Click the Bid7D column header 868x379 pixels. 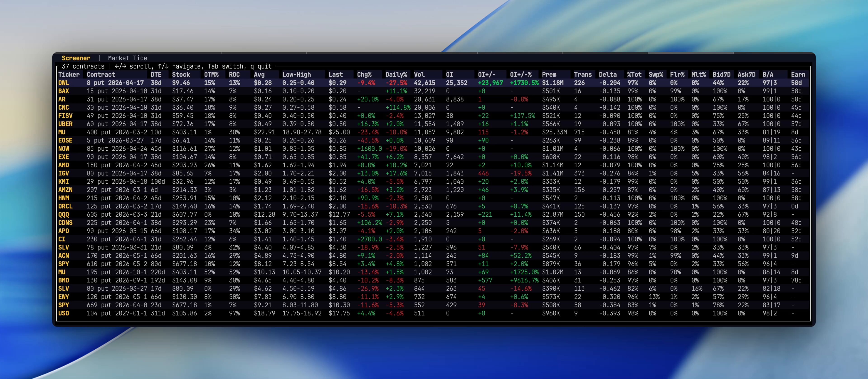(722, 75)
